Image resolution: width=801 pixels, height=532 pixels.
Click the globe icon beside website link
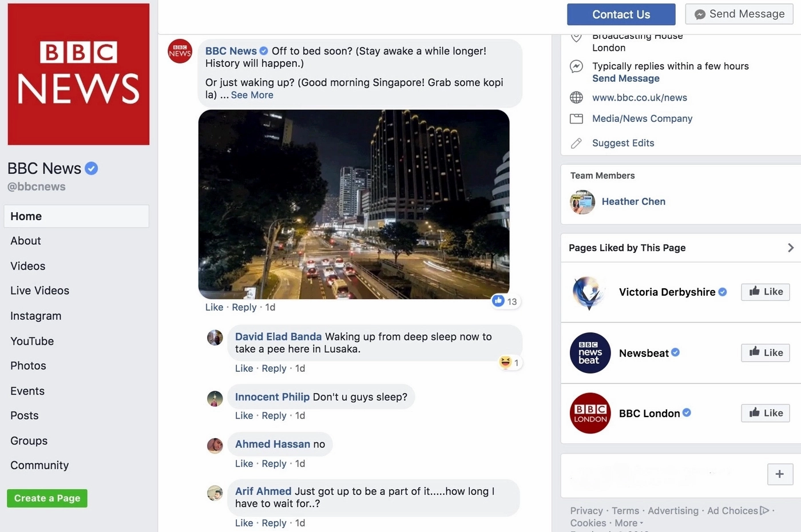(576, 97)
